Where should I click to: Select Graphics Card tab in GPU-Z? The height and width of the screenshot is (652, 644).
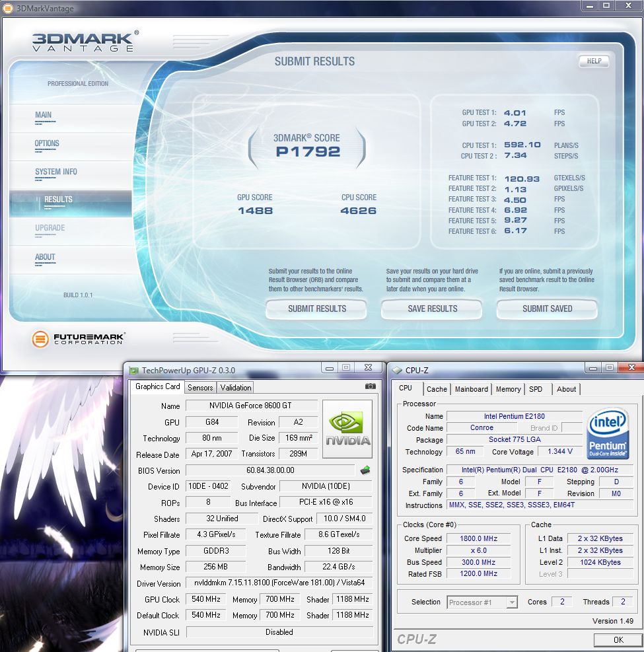[158, 386]
